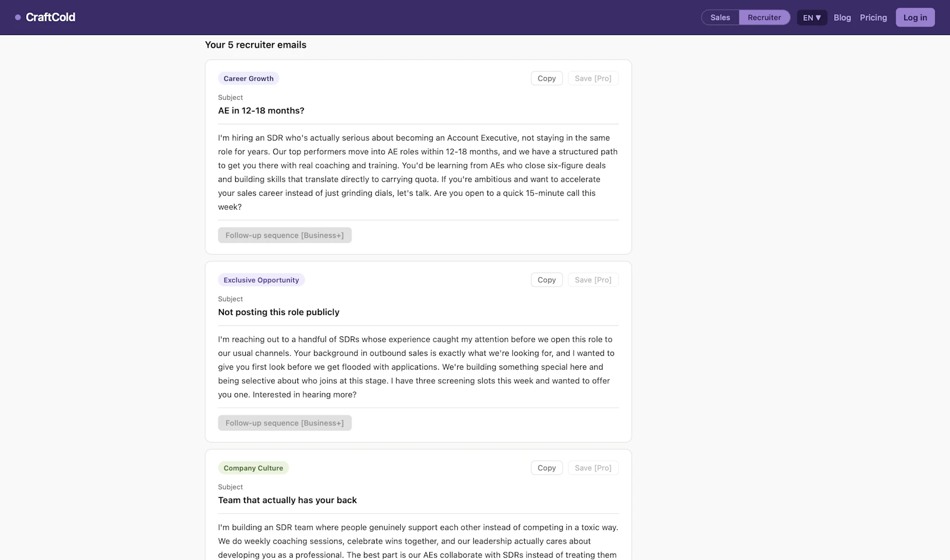Save the Exclusive Opportunity email
950x560 pixels.
(593, 280)
